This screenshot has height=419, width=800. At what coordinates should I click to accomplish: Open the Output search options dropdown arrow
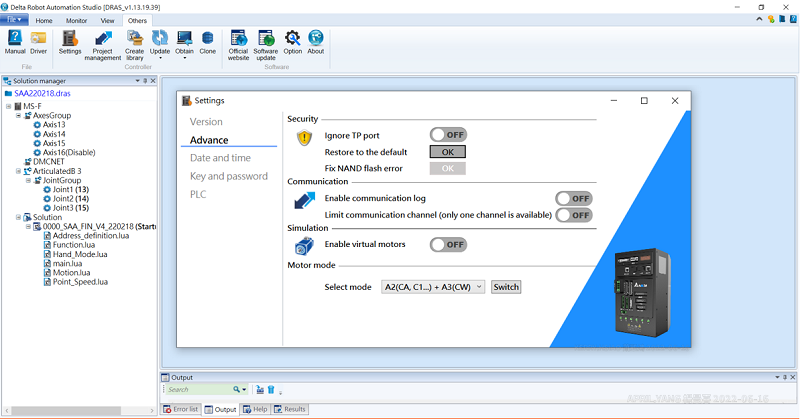click(244, 389)
